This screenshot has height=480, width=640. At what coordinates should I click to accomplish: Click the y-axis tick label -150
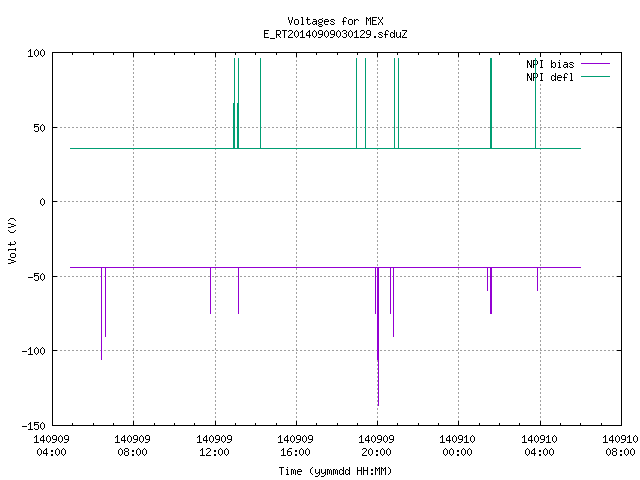[33, 426]
